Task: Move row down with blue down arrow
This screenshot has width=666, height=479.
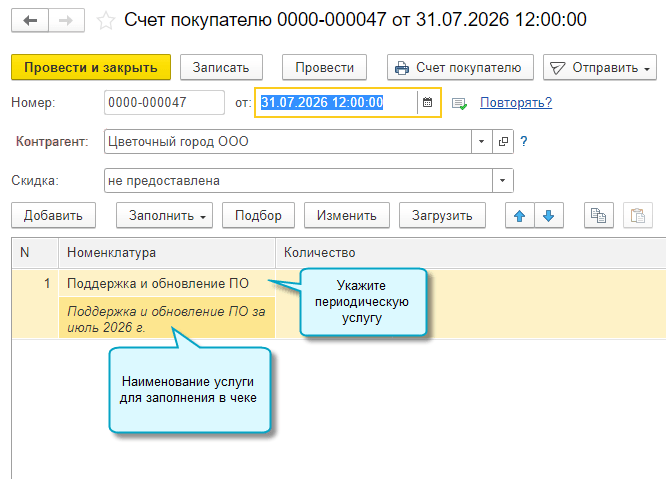Action: point(549,216)
